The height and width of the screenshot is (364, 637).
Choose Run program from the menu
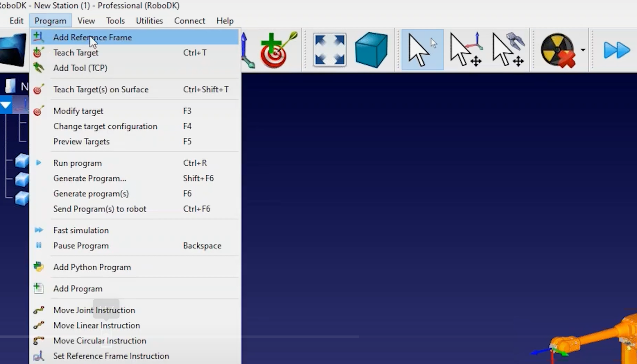click(77, 163)
